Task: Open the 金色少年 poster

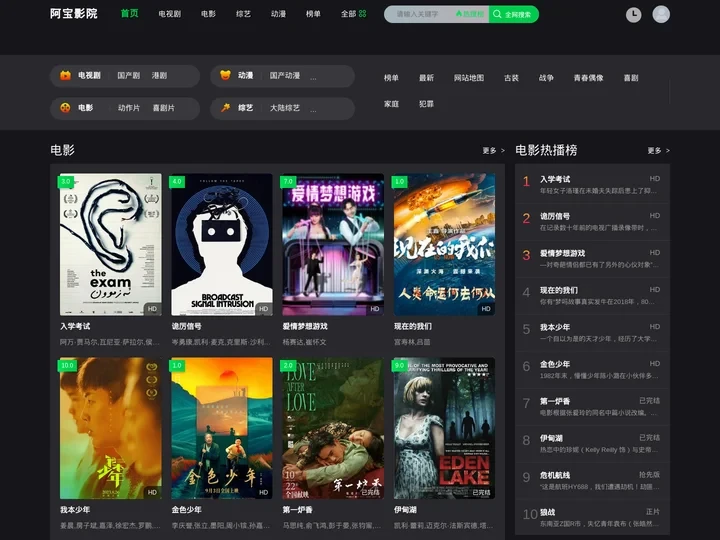Action: (x=222, y=428)
